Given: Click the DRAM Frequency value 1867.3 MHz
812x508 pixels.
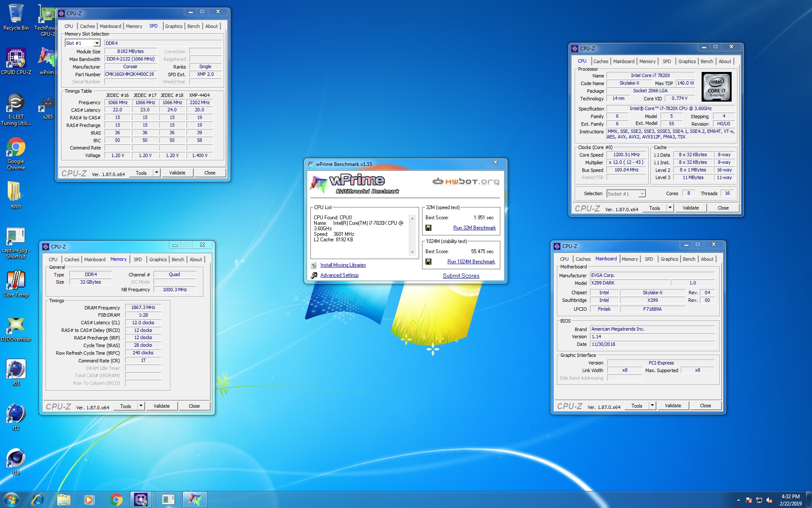Looking at the screenshot, I should point(143,308).
